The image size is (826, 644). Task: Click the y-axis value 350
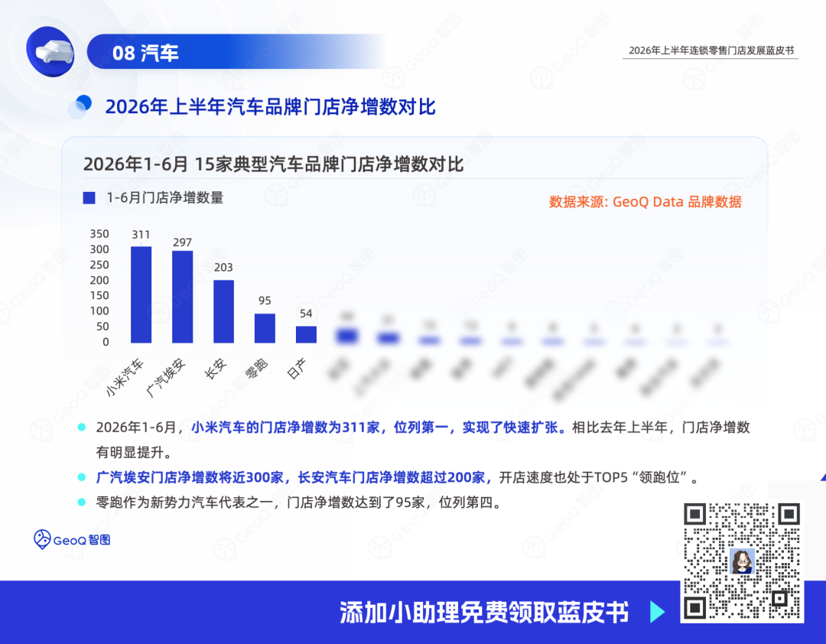point(99,234)
